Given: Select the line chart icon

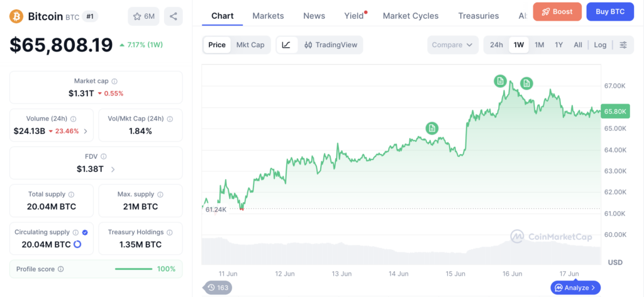Looking at the screenshot, I should (287, 45).
